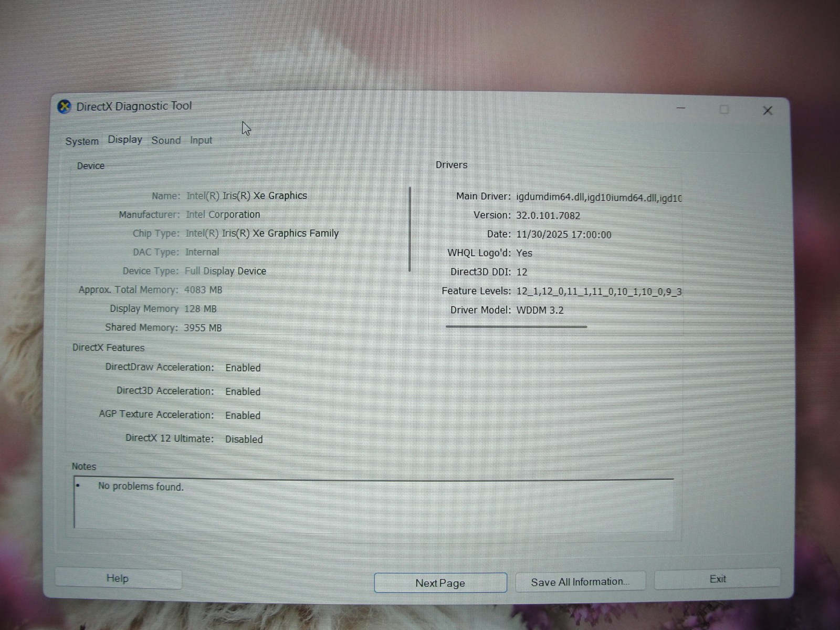The image size is (840, 630).
Task: Click the driver version '32.0.101.7082'
Action: tap(548, 215)
